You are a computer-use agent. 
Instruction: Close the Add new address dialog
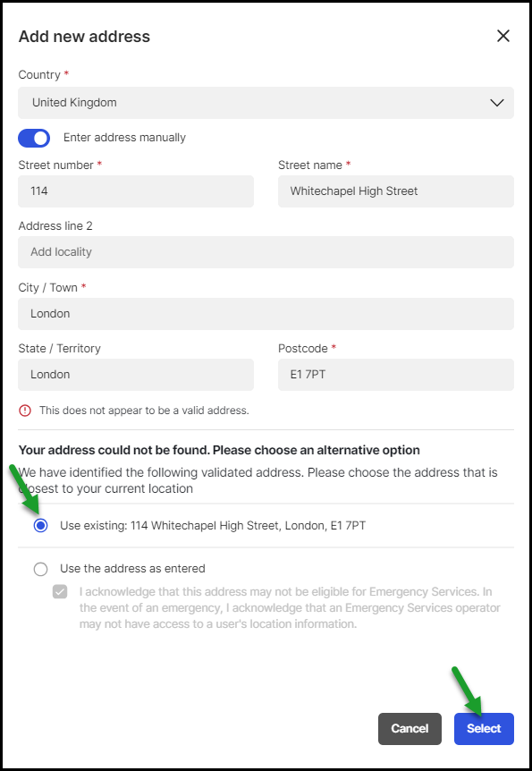(503, 36)
